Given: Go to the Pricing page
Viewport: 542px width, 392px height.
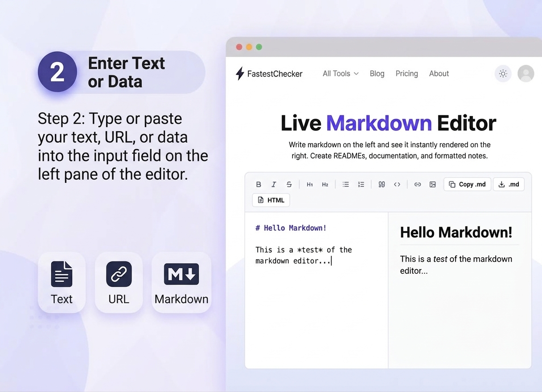Looking at the screenshot, I should click(407, 74).
